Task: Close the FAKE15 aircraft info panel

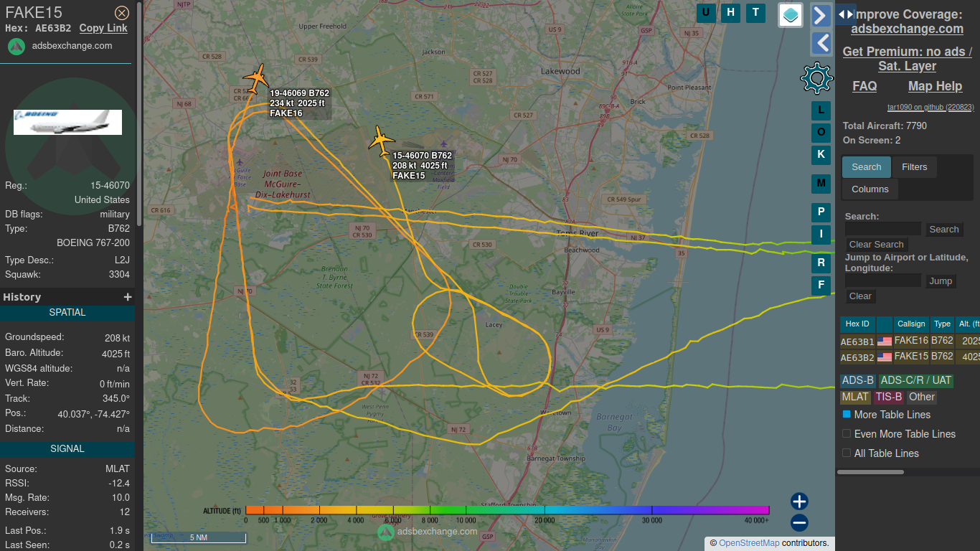Action: click(x=122, y=13)
